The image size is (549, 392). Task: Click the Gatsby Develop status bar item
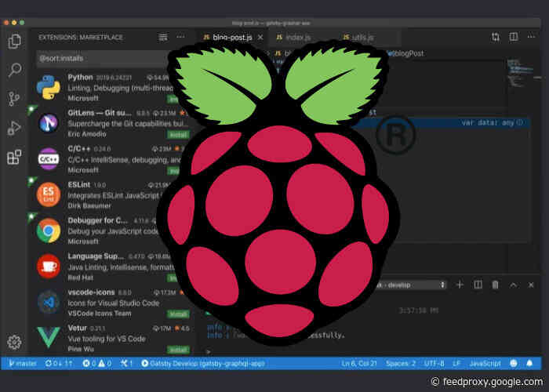[x=203, y=364]
